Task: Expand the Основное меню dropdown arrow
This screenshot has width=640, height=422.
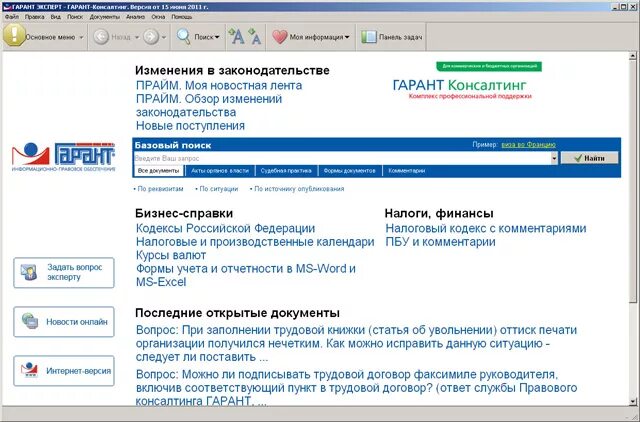Action: tap(81, 38)
